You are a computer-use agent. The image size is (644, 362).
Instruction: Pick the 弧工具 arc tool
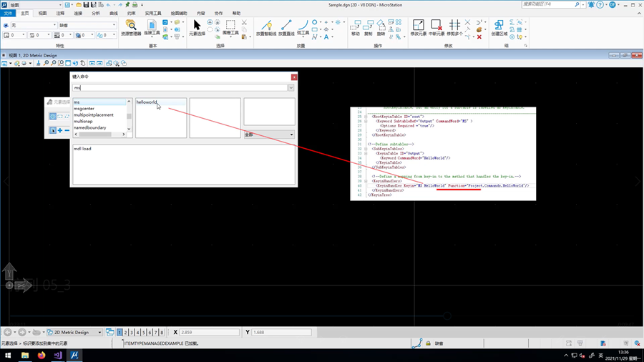(303, 27)
